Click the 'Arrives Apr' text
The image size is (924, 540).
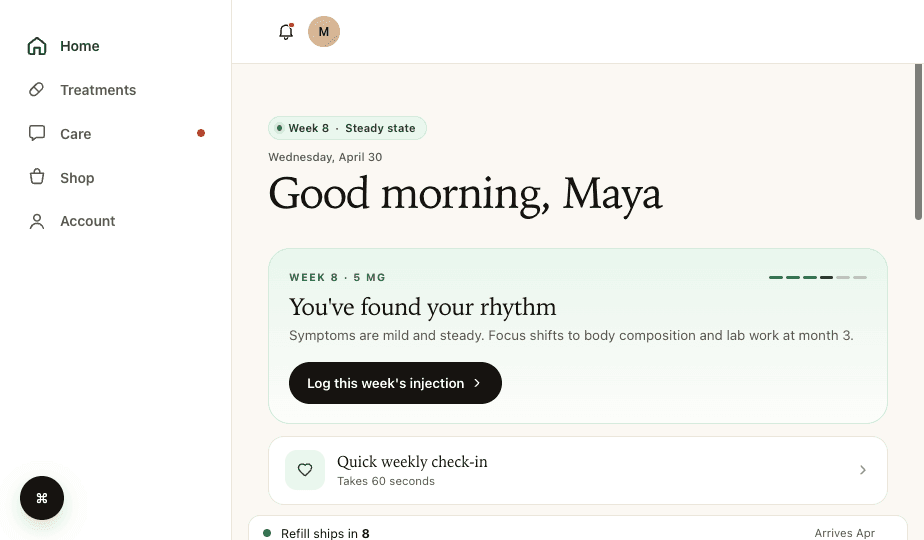click(x=844, y=533)
